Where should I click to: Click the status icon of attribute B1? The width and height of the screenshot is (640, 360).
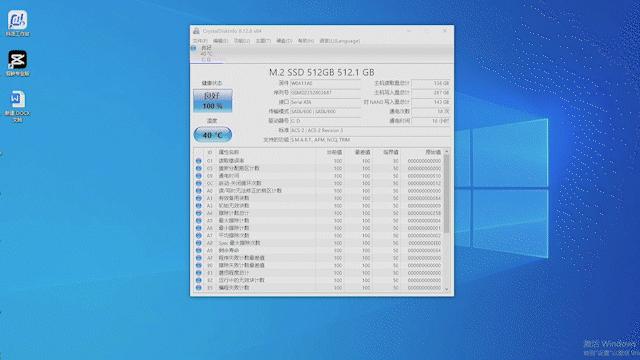pyautogui.click(x=198, y=273)
